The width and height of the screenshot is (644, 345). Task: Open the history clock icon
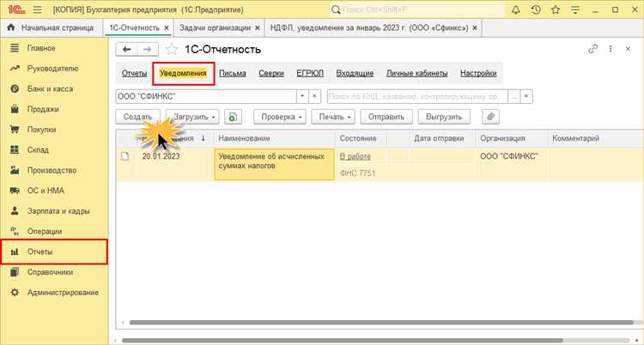pos(536,9)
